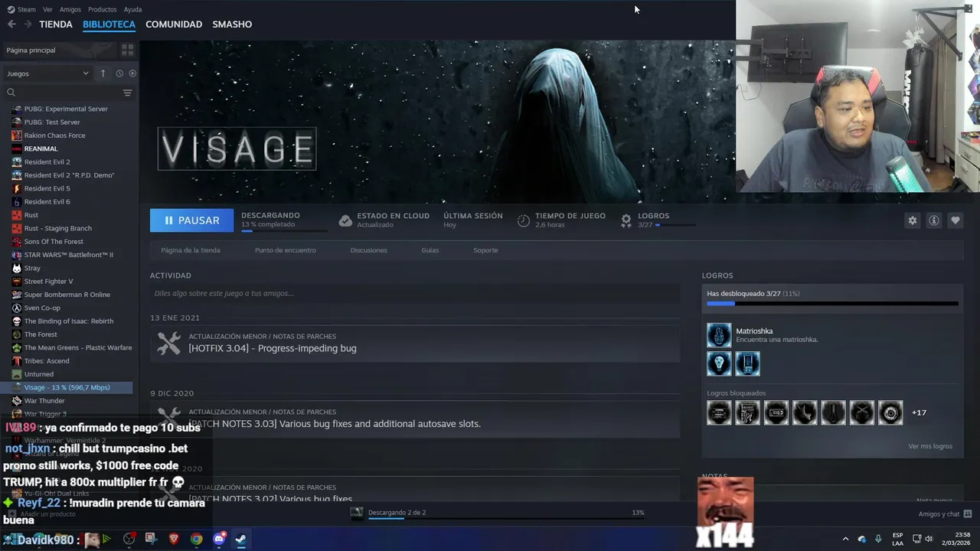Open the third unlocked achievement icon
The height and width of the screenshot is (551, 980).
point(747,364)
